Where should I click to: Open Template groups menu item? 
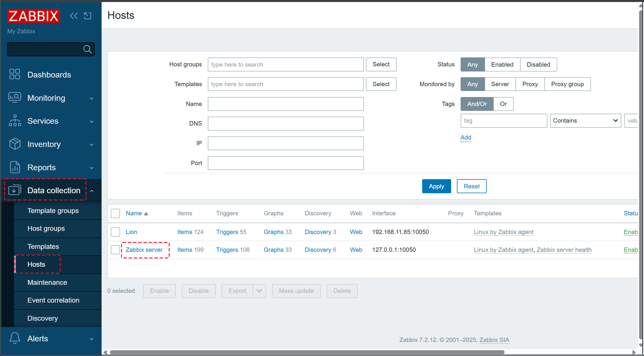(53, 211)
